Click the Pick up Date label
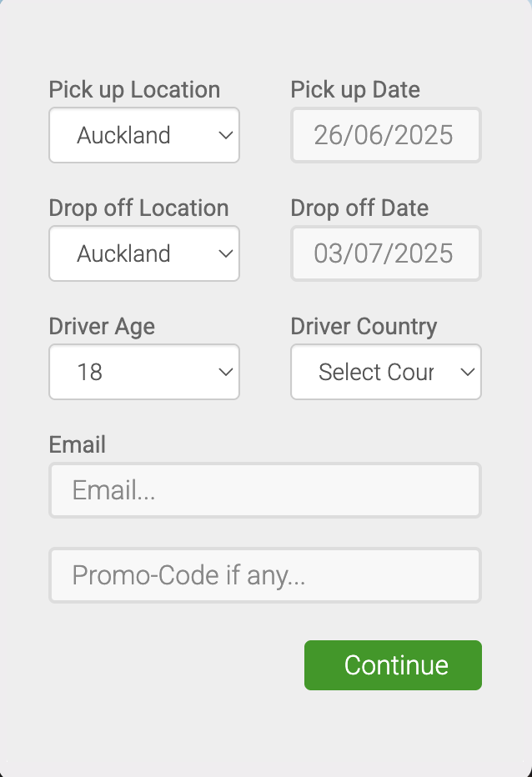 coord(355,90)
